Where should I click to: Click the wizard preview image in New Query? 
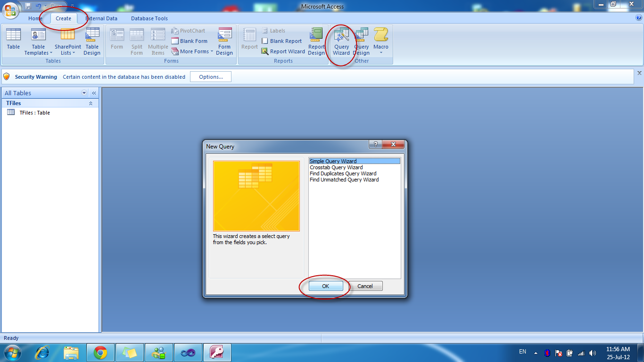(256, 196)
